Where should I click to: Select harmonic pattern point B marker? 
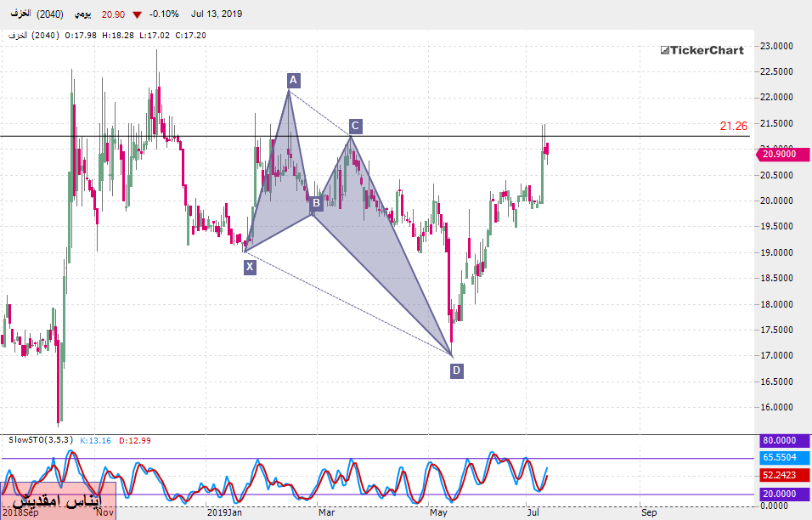tap(315, 203)
